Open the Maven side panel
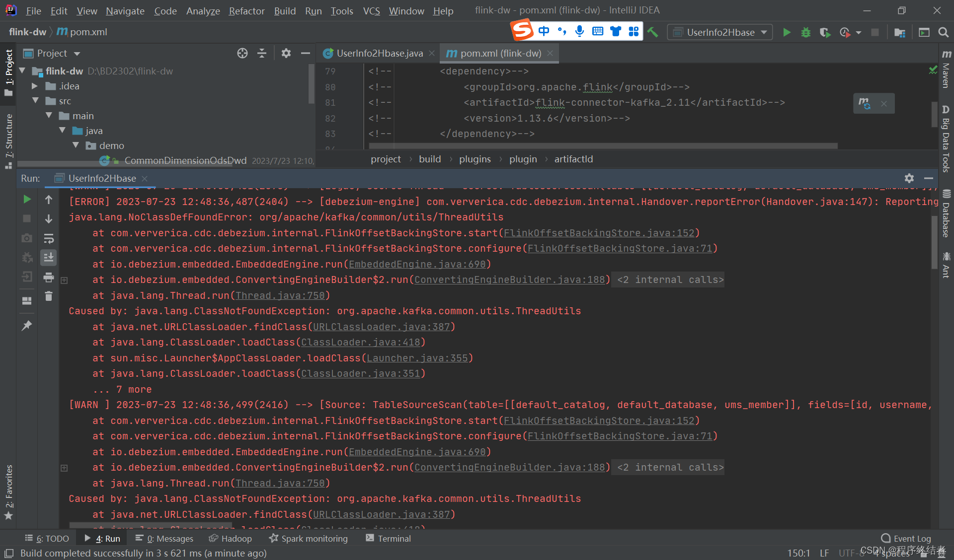The width and height of the screenshot is (954, 560). [x=946, y=69]
